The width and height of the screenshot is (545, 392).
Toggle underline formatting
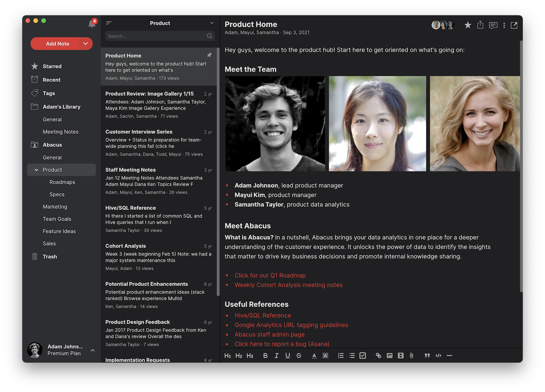[x=288, y=356]
